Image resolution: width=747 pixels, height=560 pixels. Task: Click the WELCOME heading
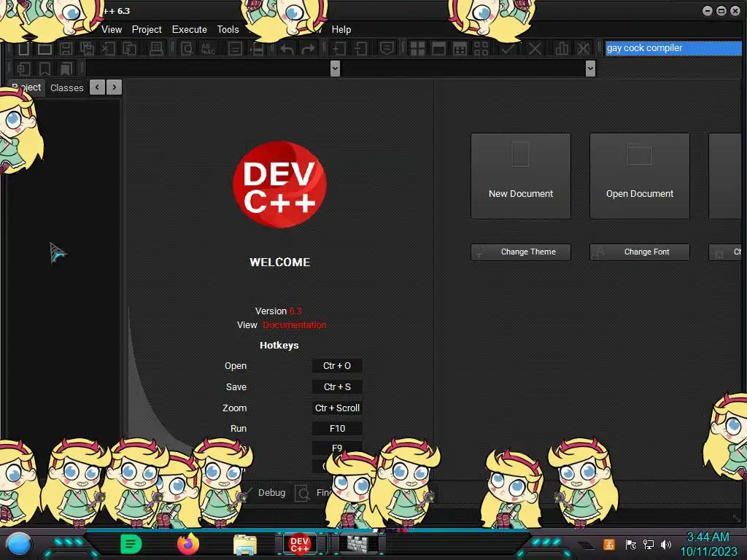(x=279, y=262)
